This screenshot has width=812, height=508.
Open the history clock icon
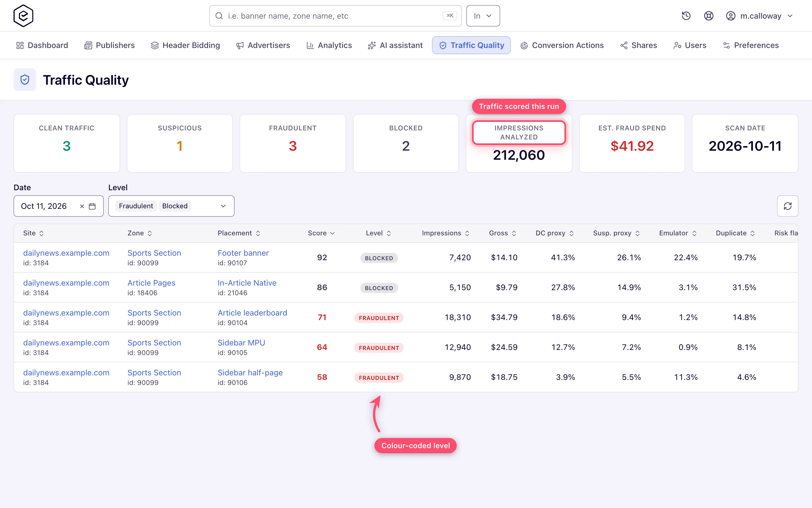tap(686, 16)
